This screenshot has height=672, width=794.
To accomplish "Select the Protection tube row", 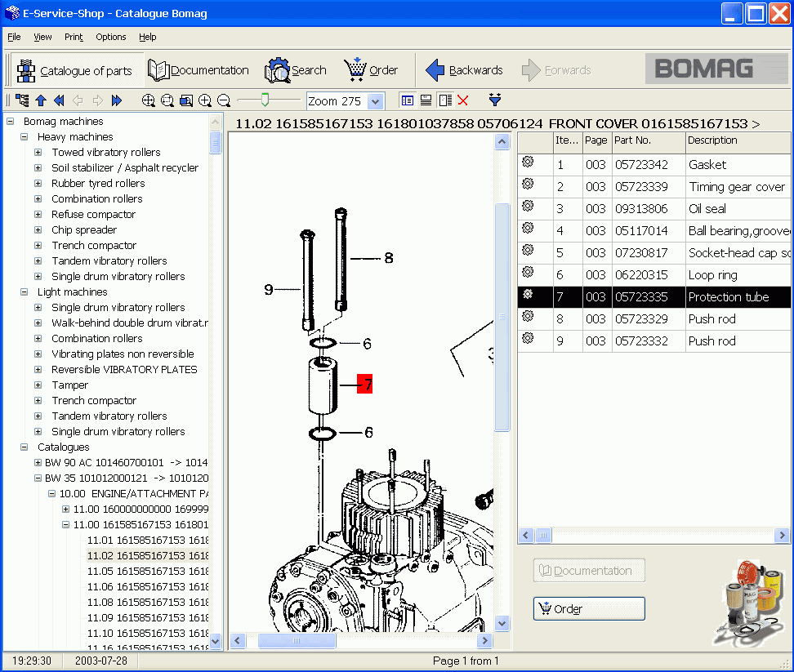I will coord(653,297).
